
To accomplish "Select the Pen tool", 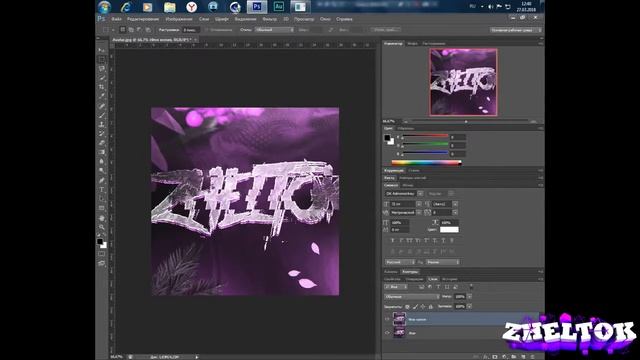I will [101, 180].
